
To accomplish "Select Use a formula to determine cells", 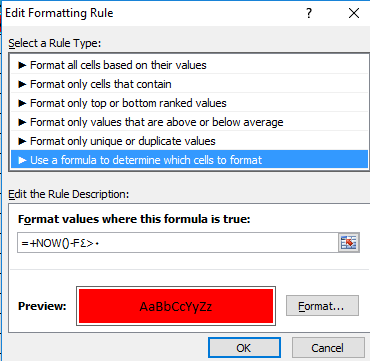I will tap(189, 160).
